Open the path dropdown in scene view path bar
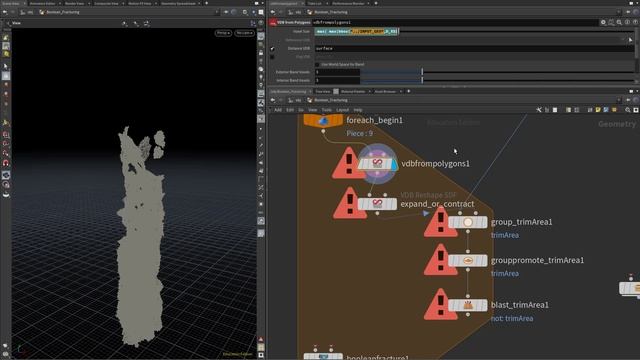640x360 pixels. click(217, 12)
